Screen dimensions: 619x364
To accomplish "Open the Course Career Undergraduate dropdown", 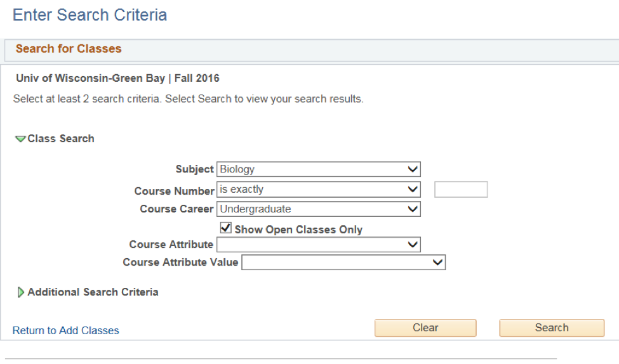I will [319, 209].
